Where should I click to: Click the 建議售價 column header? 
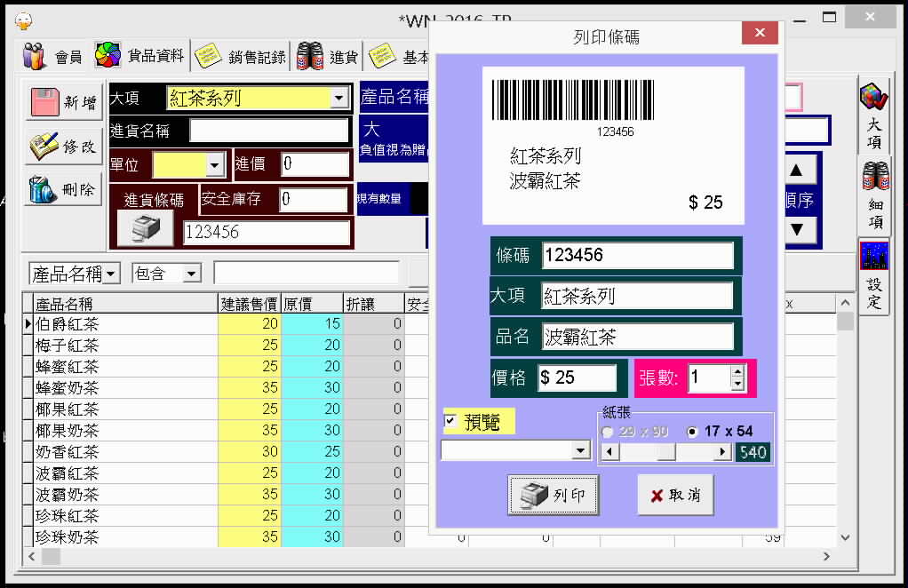coord(249,303)
